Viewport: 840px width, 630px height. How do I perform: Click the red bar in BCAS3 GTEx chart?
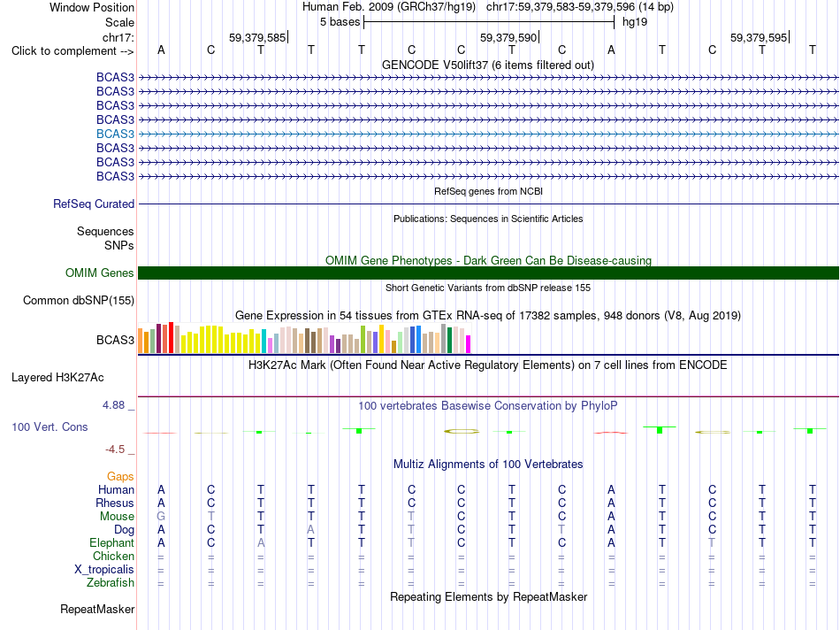[x=171, y=338]
